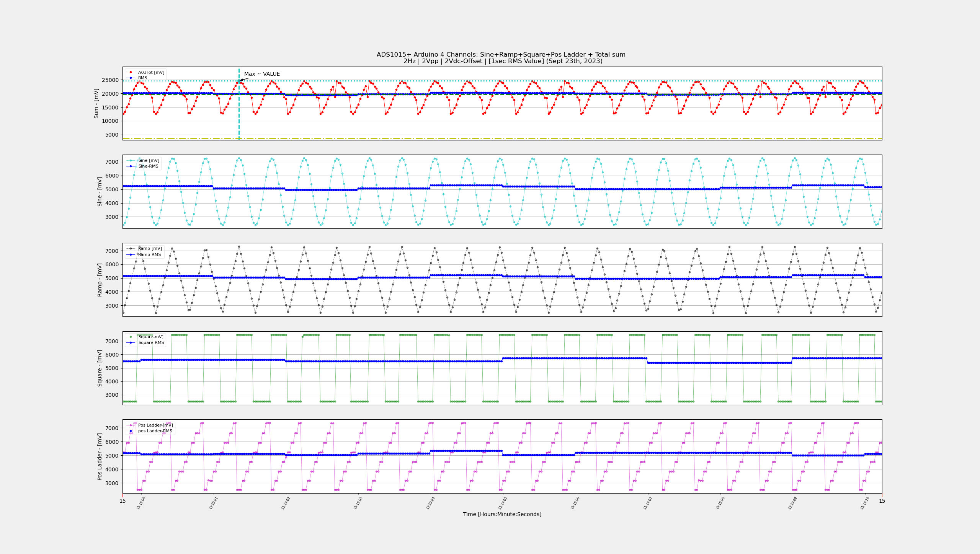
Task: Click the 'Pos Ladder - [mV]' y-axis label
Action: click(100, 456)
